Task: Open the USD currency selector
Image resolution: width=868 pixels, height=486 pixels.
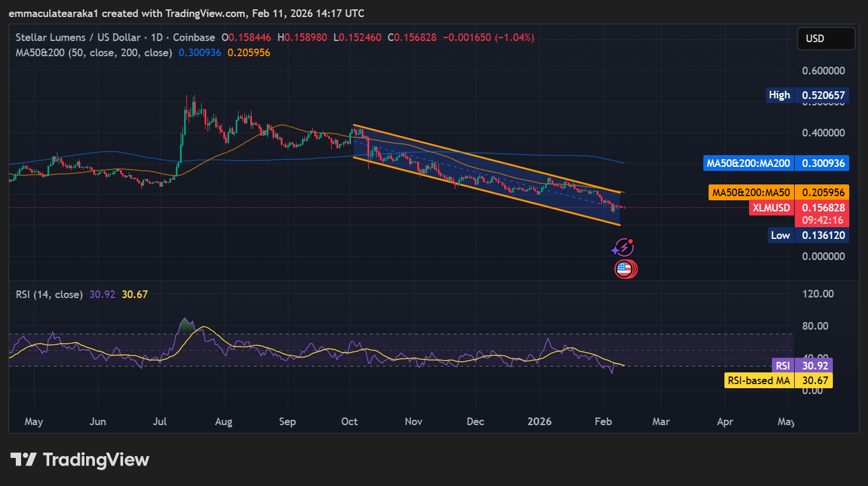Action: (826, 38)
